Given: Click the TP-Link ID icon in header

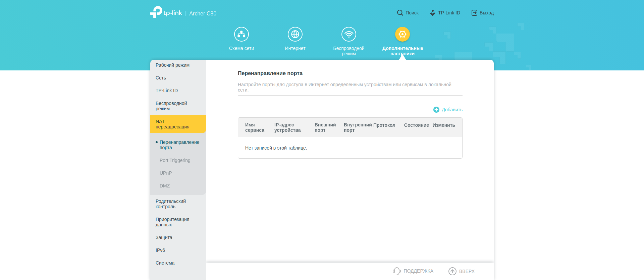Looking at the screenshot, I should click(433, 13).
